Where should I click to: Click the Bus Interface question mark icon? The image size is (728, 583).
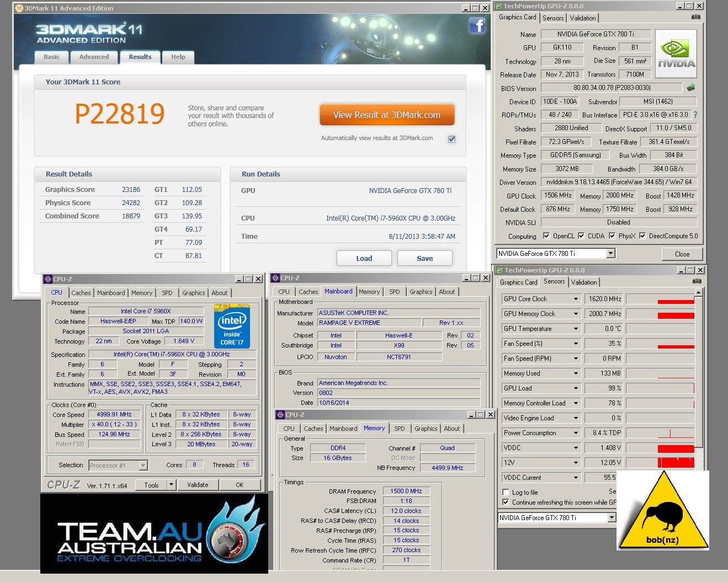(695, 115)
